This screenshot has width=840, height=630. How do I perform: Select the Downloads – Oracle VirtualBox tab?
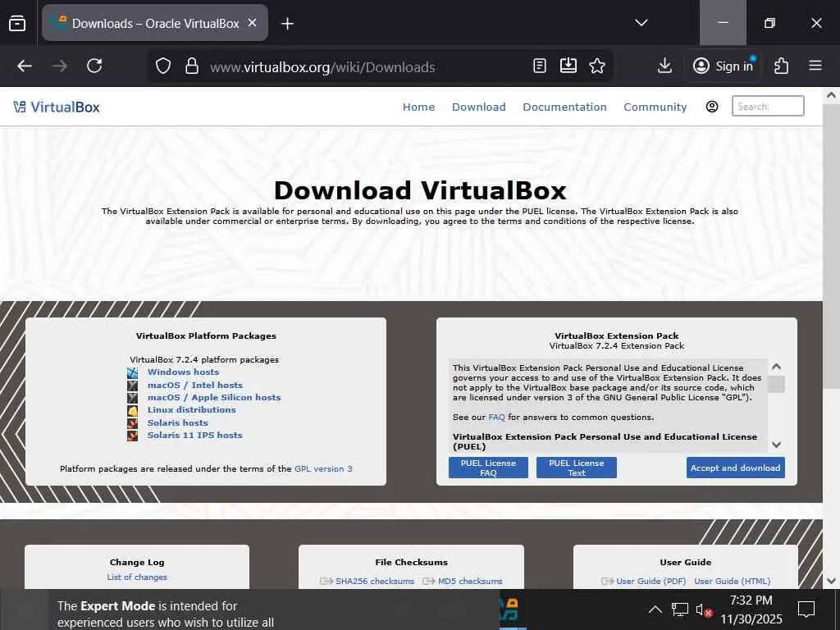pyautogui.click(x=155, y=23)
